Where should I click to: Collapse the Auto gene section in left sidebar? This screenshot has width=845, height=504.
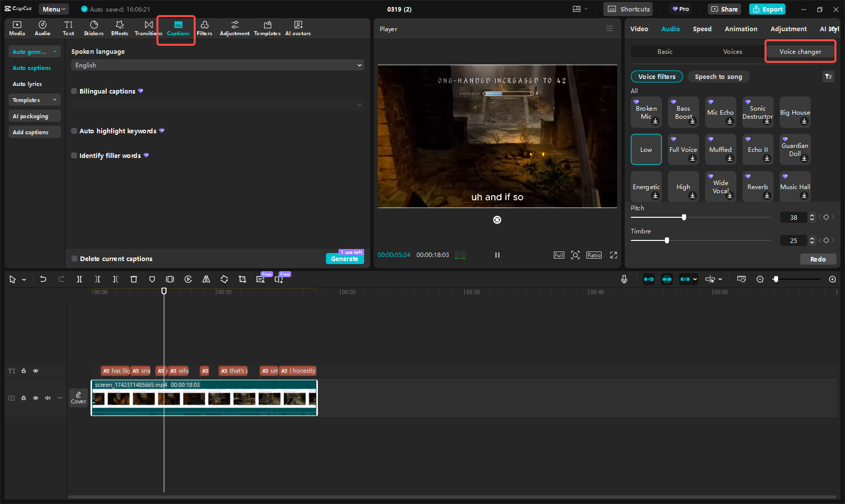(54, 51)
